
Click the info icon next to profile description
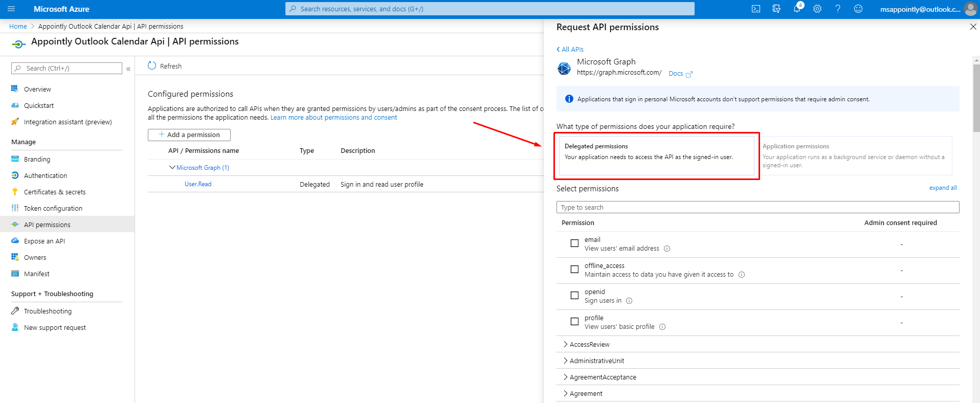[x=662, y=327]
